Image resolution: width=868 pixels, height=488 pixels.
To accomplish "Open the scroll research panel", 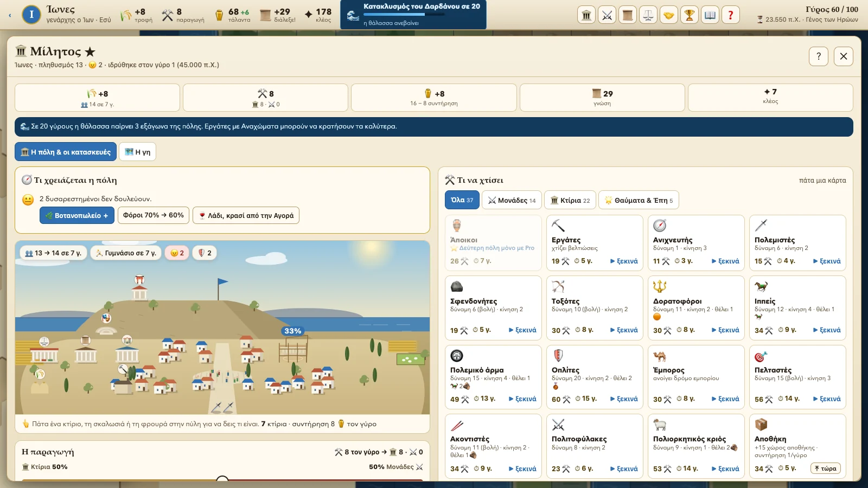I will pos(628,15).
